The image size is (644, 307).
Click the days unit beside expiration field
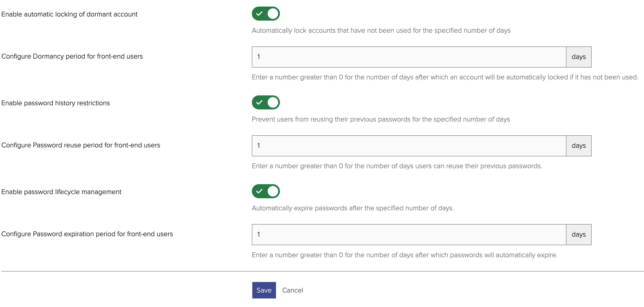578,234
